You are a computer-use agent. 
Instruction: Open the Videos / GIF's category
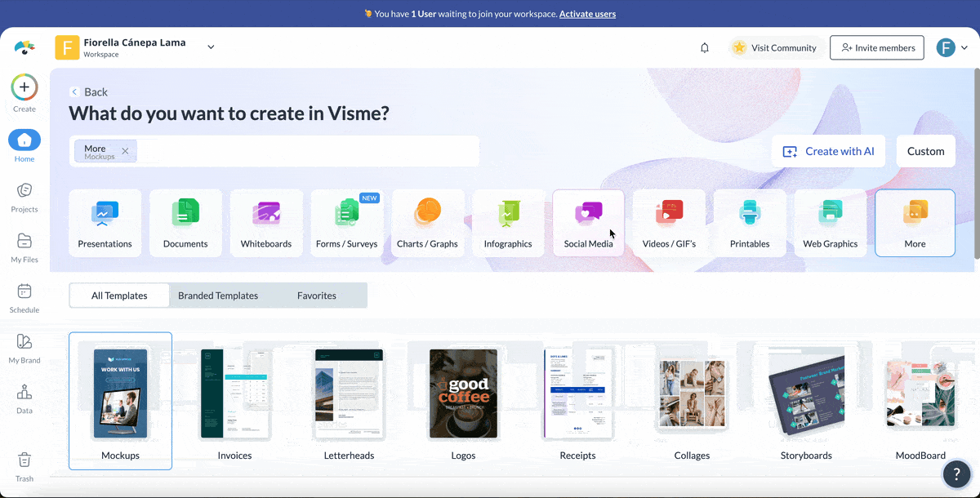669,222
